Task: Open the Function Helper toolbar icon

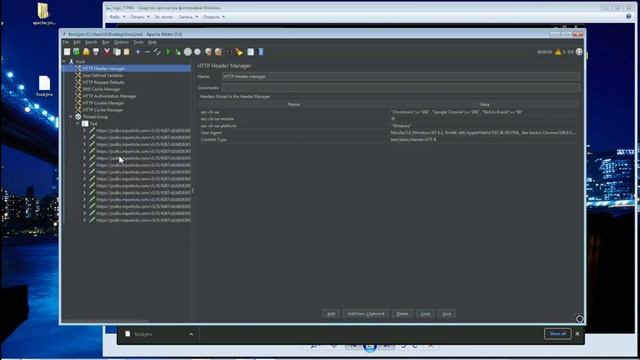Action: coord(250,52)
